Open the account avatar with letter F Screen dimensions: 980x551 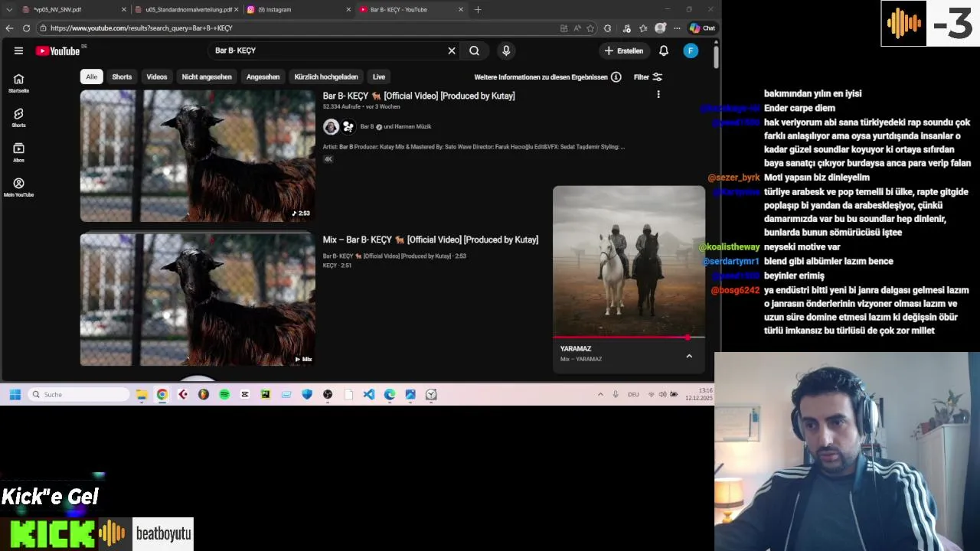(691, 51)
